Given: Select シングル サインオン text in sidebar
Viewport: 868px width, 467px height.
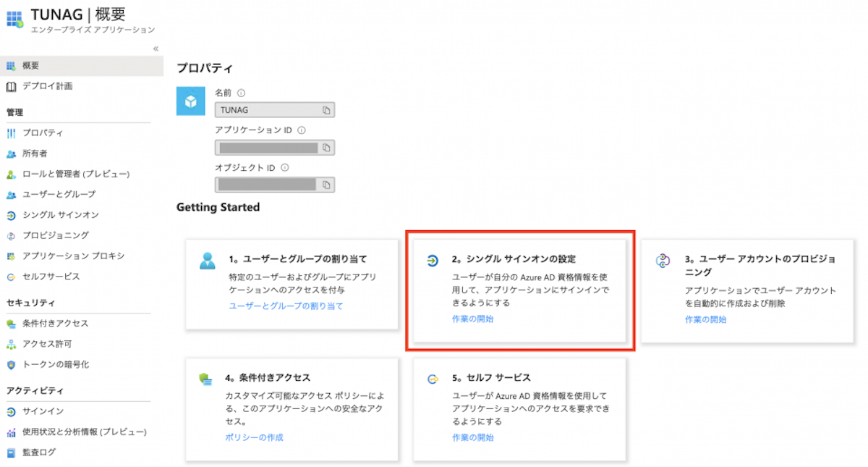Looking at the screenshot, I should [61, 215].
